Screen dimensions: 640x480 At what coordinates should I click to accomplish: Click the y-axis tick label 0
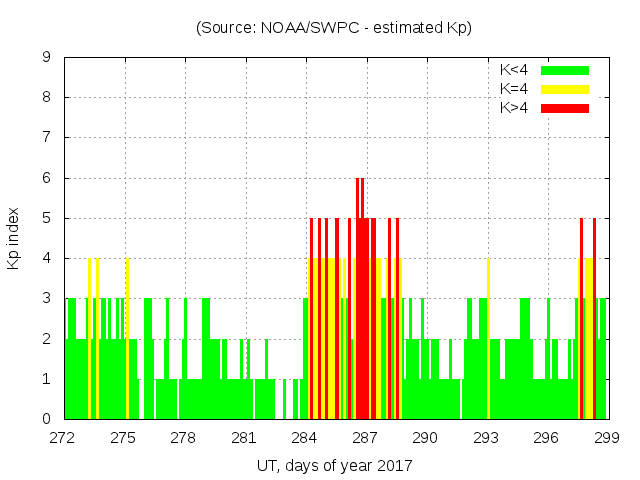tap(47, 419)
